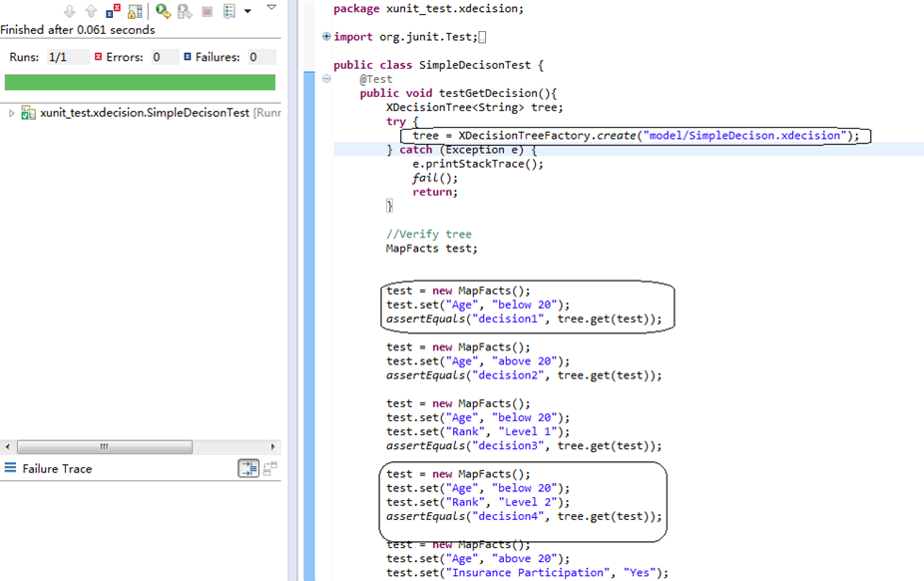924x581 pixels.
Task: Click the XDecisionTreeFactory.create call
Action: pos(548,136)
